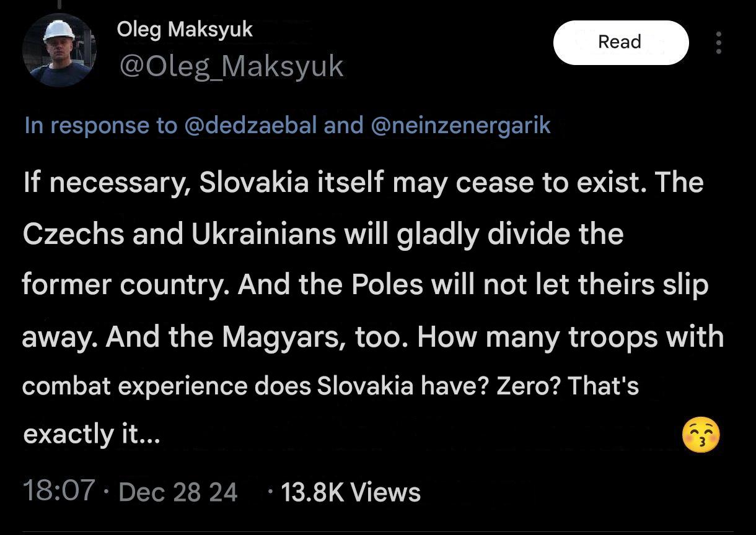Click the Dec 28 24 date
756x535 pixels.
178,492
